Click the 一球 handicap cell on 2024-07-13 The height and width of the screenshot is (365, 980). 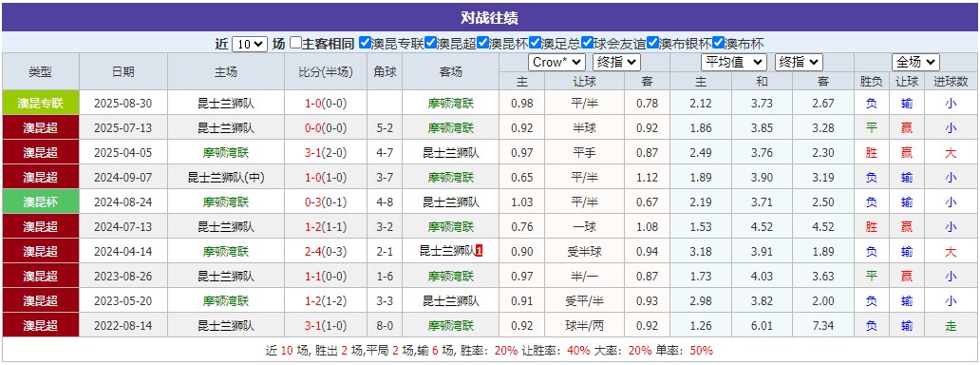click(584, 226)
